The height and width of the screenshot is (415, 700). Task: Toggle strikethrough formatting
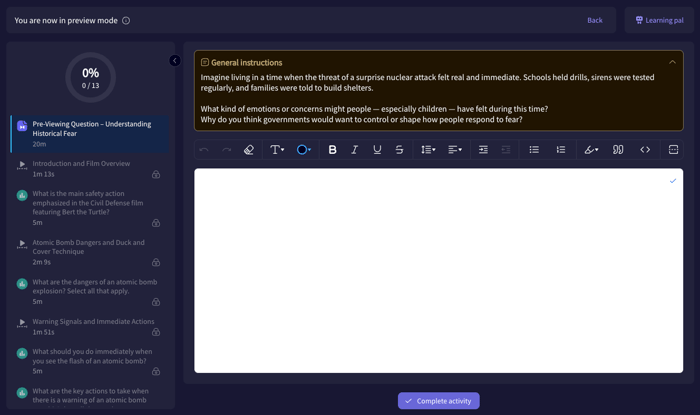[400, 150]
